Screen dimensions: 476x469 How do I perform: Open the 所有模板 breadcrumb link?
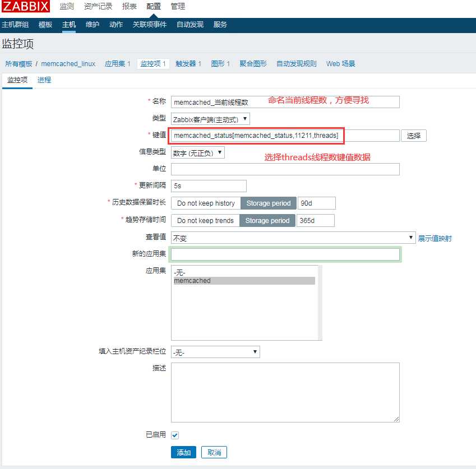coord(19,64)
